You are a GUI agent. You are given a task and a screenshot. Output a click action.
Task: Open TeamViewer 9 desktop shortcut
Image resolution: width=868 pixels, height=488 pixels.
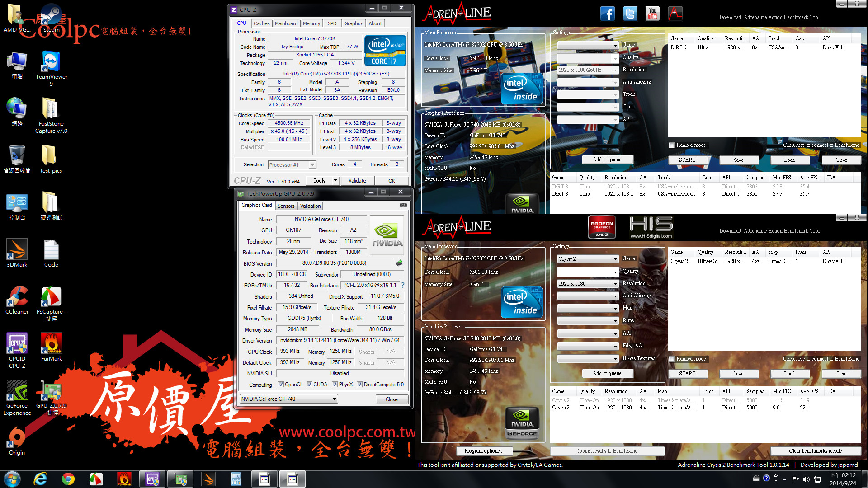pyautogui.click(x=51, y=68)
